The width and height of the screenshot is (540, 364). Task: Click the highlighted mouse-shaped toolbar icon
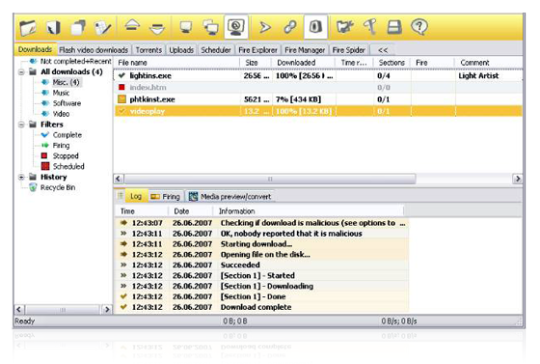pyautogui.click(x=315, y=27)
